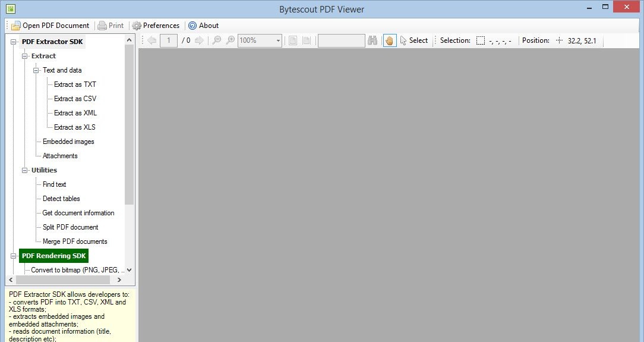Select Extract as XLS

(x=75, y=127)
